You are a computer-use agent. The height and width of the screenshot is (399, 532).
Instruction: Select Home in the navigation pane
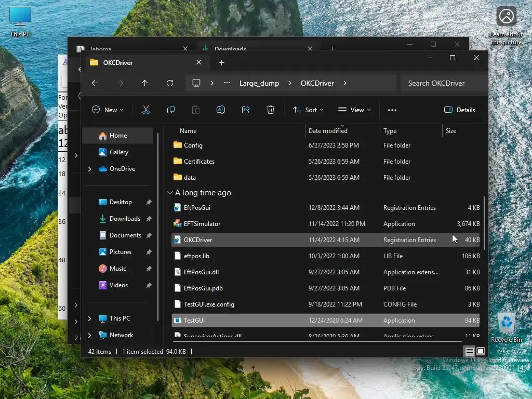118,136
